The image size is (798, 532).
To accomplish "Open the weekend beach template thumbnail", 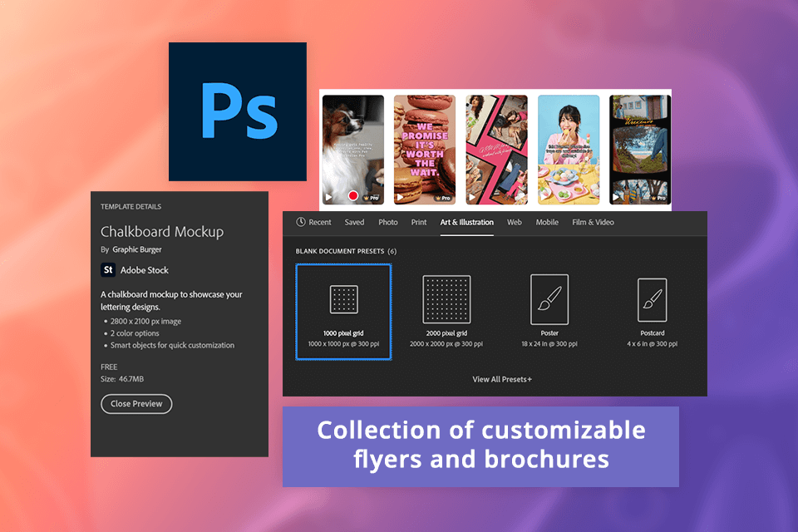I will point(640,150).
